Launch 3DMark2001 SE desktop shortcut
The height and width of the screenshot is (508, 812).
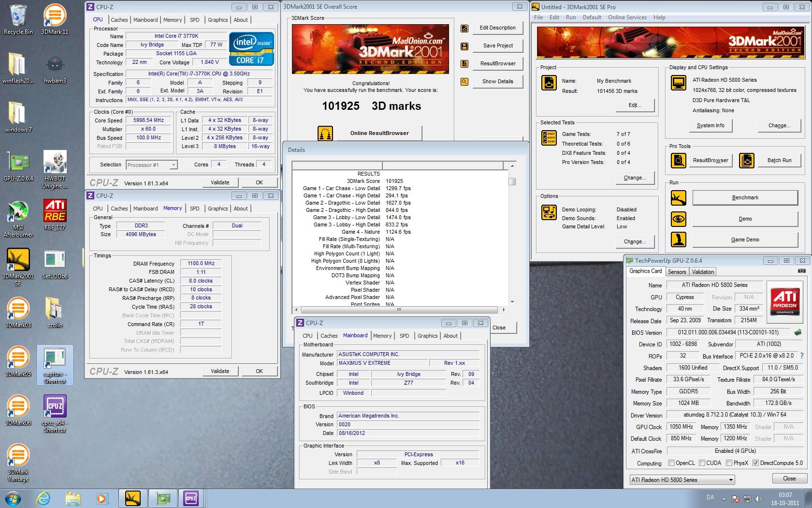18,267
